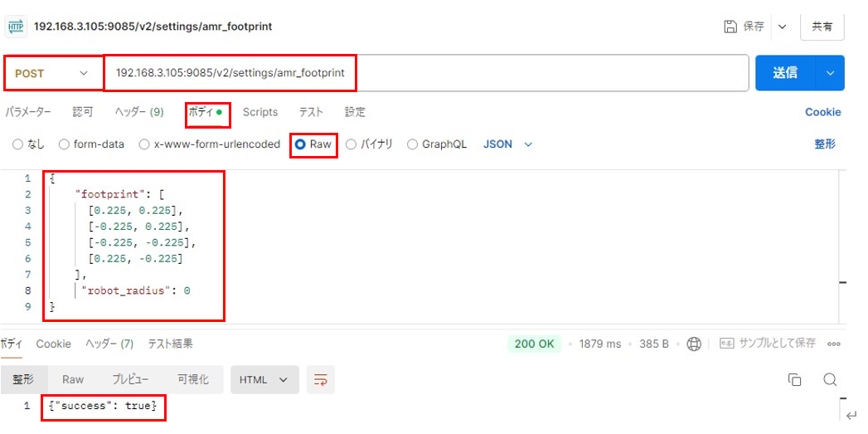The width and height of the screenshot is (868, 434).
Task: Select the form-data radio button
Action: click(x=65, y=144)
